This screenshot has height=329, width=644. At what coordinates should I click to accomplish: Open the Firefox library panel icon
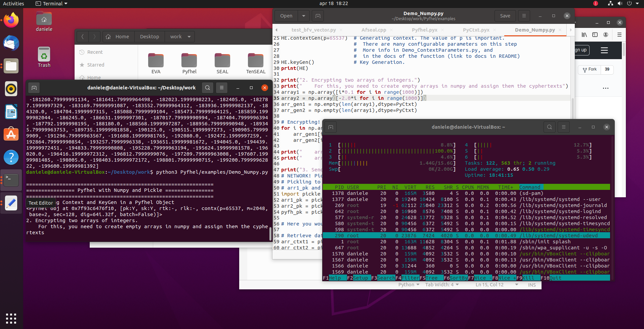[584, 35]
